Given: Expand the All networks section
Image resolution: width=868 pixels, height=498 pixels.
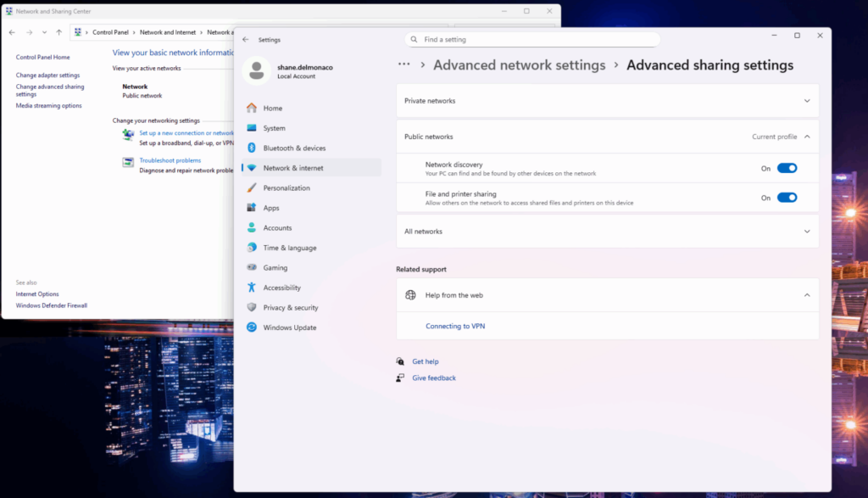Looking at the screenshot, I should (x=806, y=232).
